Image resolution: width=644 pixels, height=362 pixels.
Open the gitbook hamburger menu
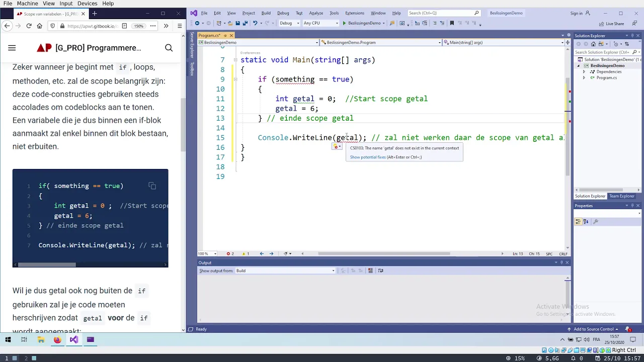pyautogui.click(x=12, y=48)
